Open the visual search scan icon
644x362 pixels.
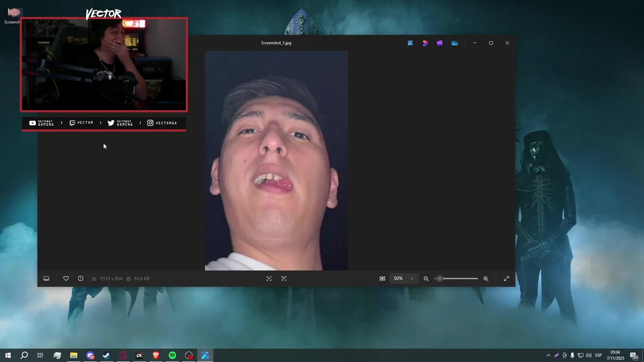[x=269, y=279]
